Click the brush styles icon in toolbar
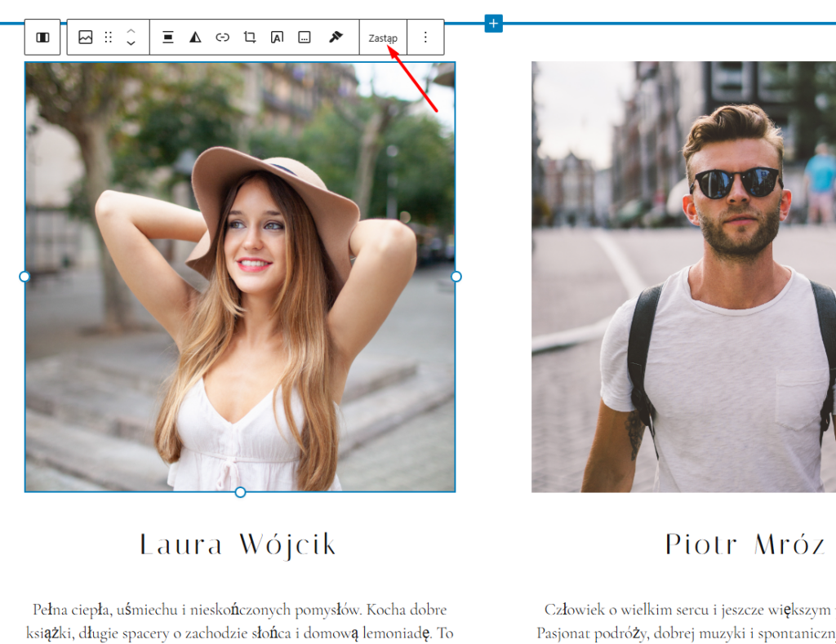The image size is (836, 644). pyautogui.click(x=336, y=38)
